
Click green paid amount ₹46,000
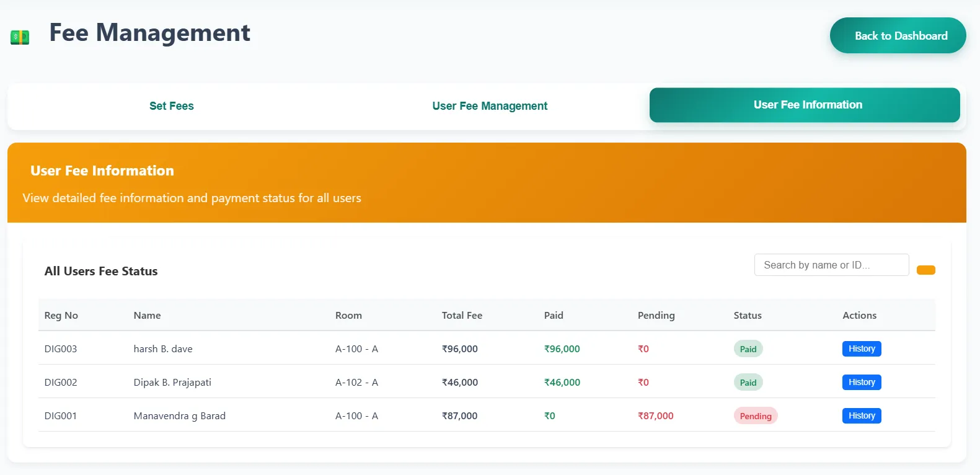tap(562, 382)
